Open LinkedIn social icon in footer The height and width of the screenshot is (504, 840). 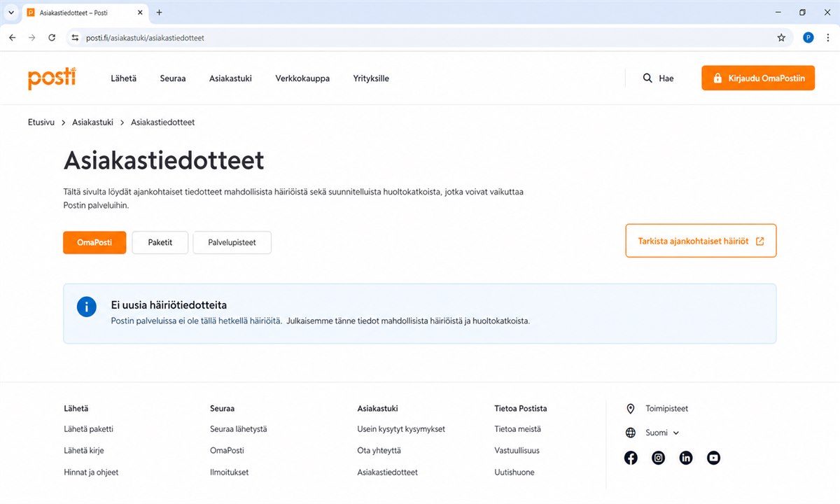(x=686, y=458)
